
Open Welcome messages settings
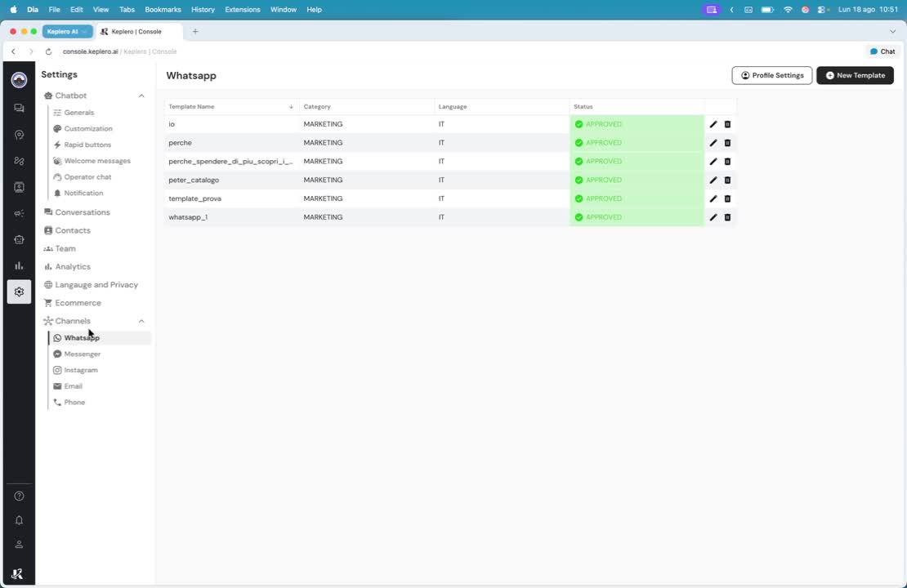click(97, 162)
